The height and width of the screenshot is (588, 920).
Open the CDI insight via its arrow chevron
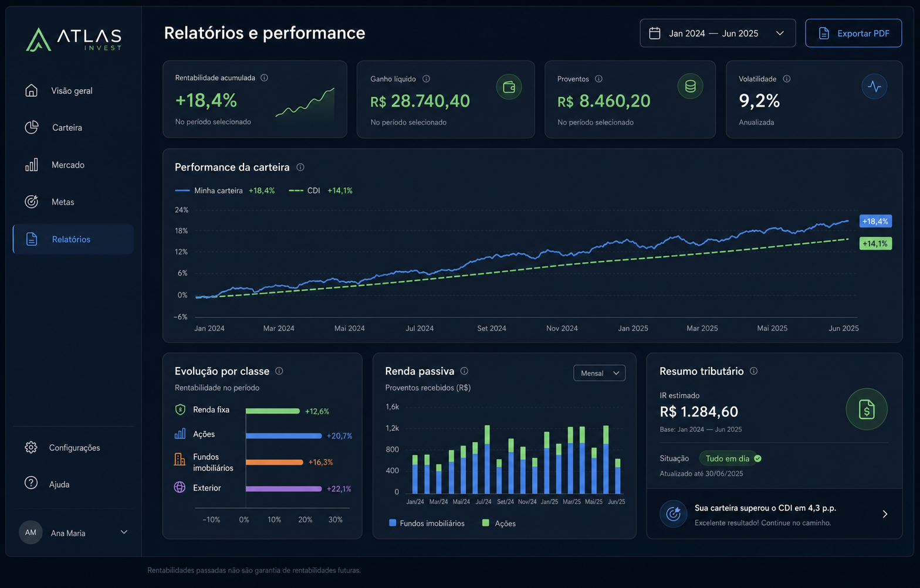tap(885, 514)
